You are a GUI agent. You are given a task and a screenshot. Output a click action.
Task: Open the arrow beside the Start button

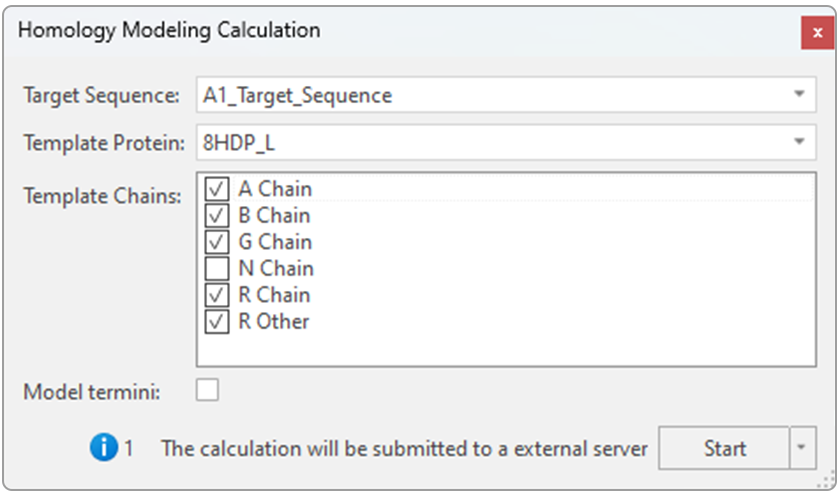(803, 448)
